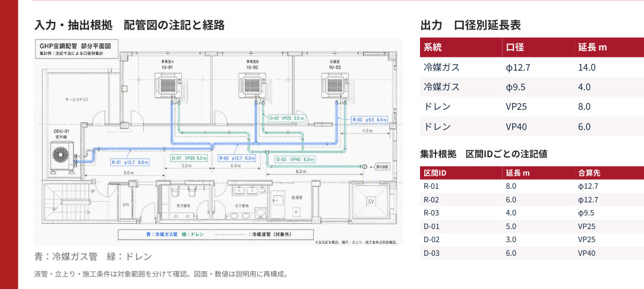Image resolution: width=644 pixels, height=289 pixels.
Task: Click the 8.0 value in the VP25 row
Action: click(x=584, y=107)
